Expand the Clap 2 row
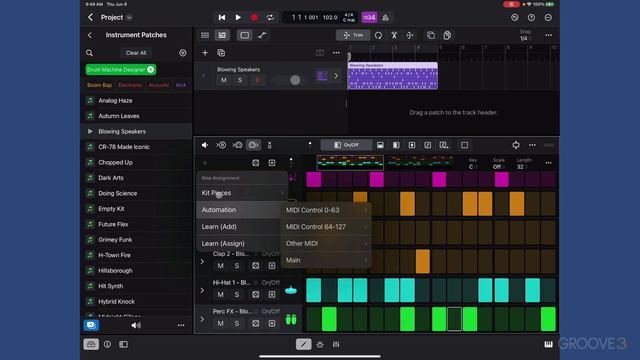The image size is (640, 360). [x=202, y=262]
